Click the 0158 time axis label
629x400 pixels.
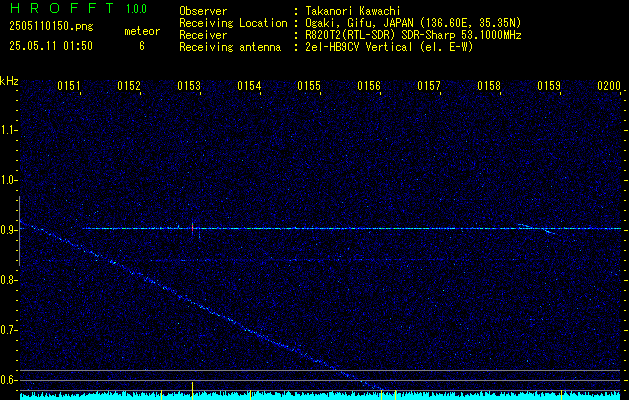point(489,86)
